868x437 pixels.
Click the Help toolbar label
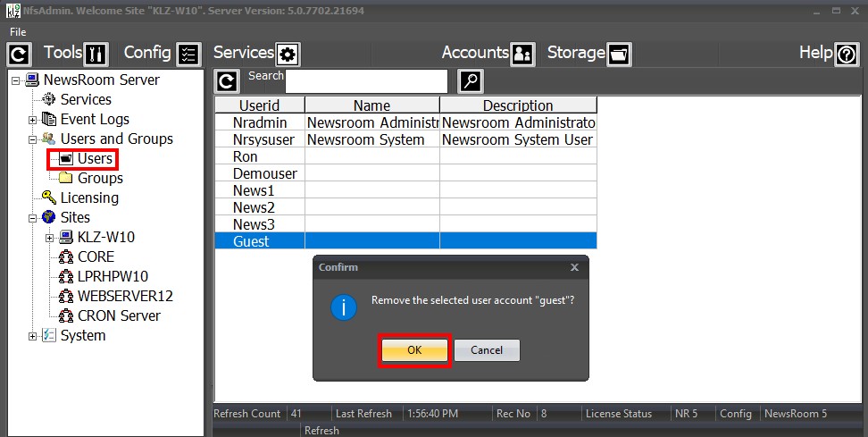[816, 53]
